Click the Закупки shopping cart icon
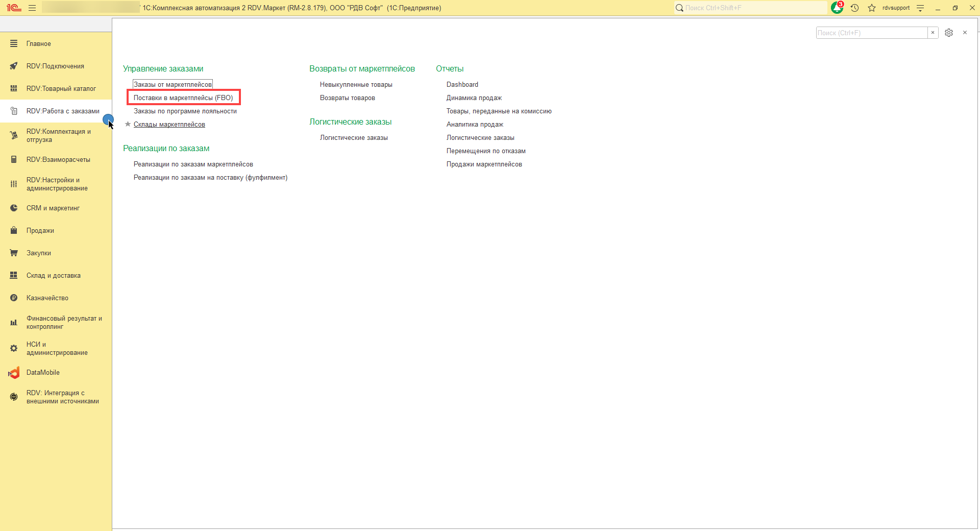 coord(14,253)
